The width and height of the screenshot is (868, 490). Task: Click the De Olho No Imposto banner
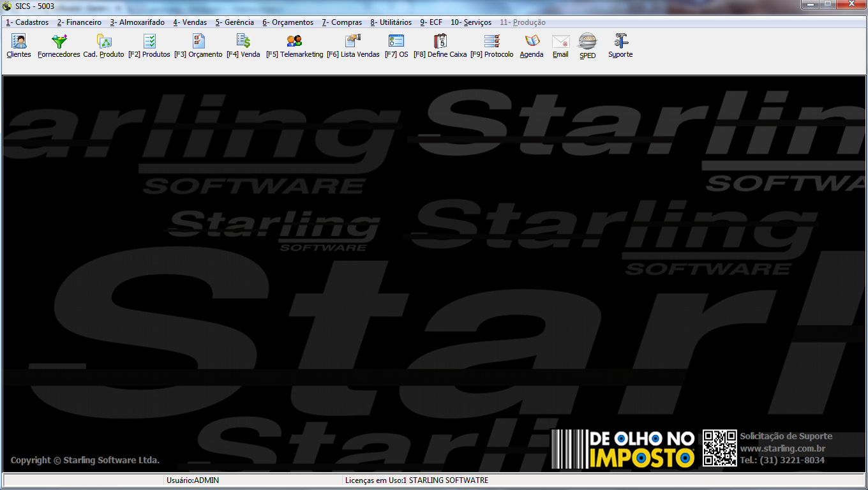tap(624, 449)
